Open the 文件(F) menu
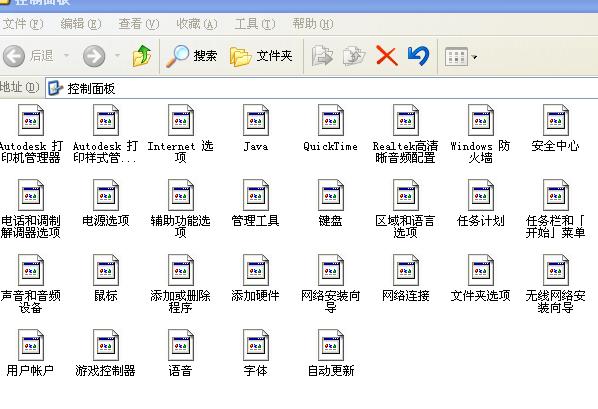This screenshot has width=598, height=409. [22, 24]
